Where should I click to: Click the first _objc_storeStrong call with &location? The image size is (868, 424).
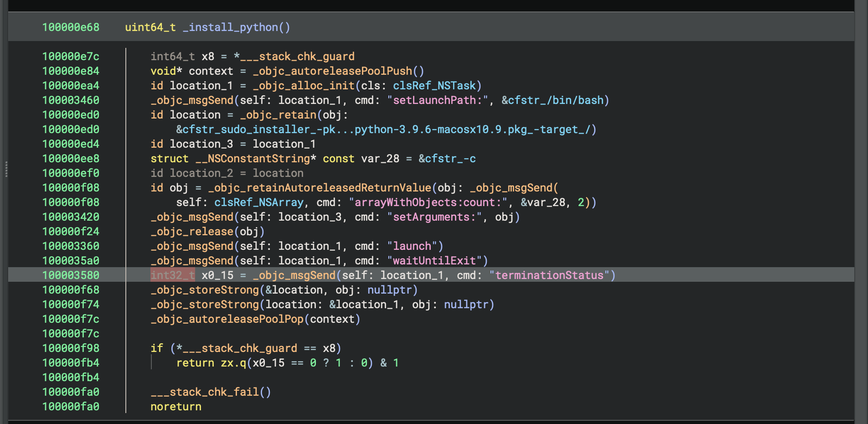[205, 290]
